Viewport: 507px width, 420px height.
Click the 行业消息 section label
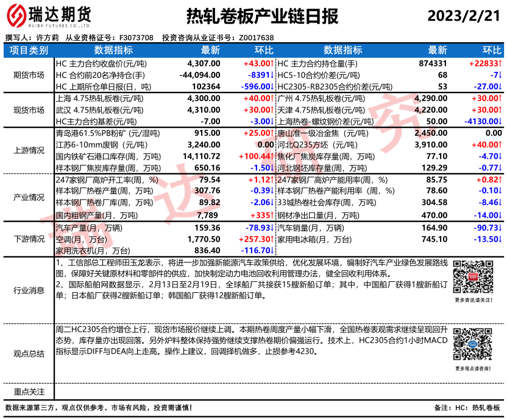(x=28, y=290)
